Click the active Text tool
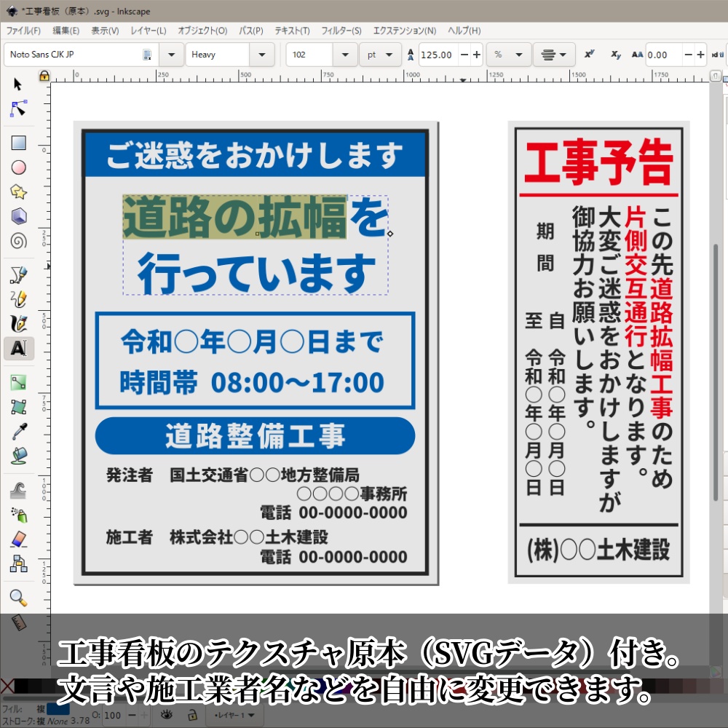Viewport: 728px width, 728px height. point(19,348)
